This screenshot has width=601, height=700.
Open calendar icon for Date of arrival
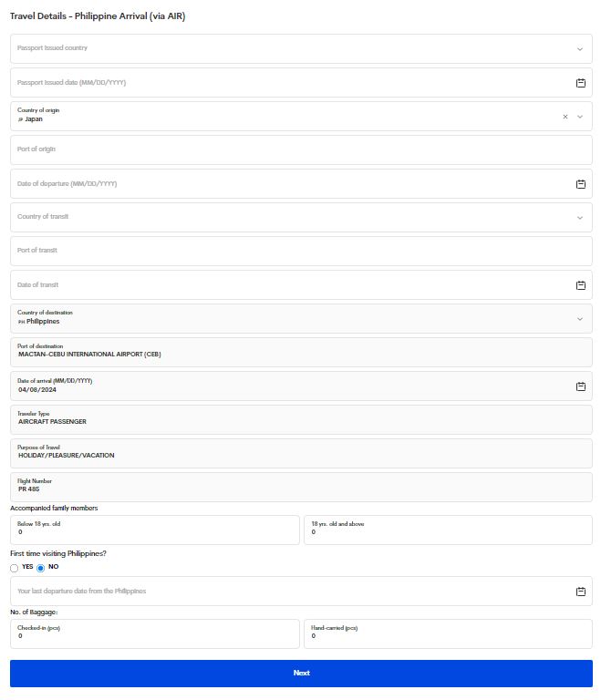[x=581, y=386]
